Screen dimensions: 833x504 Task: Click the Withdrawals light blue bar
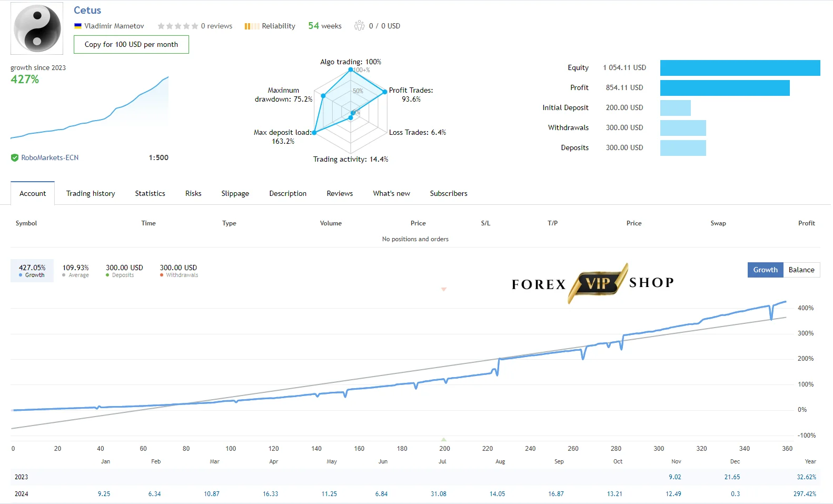(683, 128)
